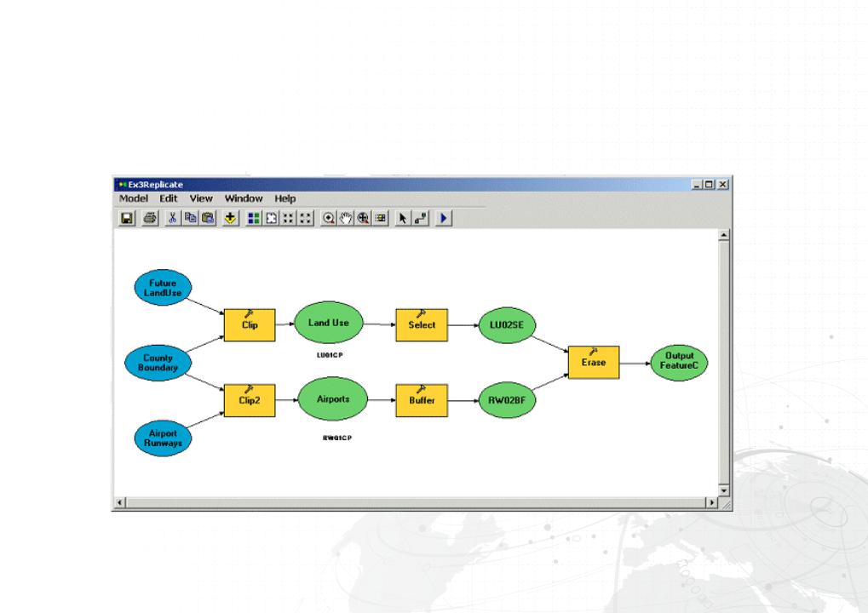Select the Fixed Zoom Out icon
868x613 pixels.
[305, 218]
